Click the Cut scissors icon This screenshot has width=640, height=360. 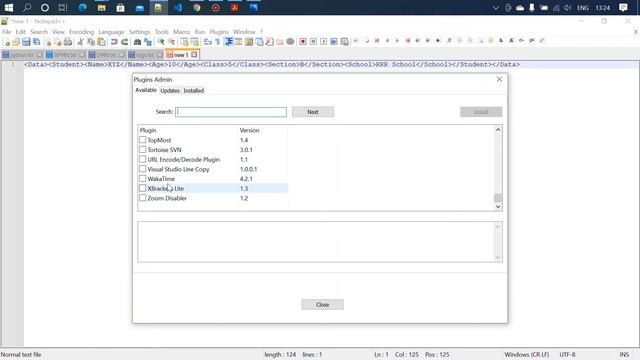click(80, 42)
